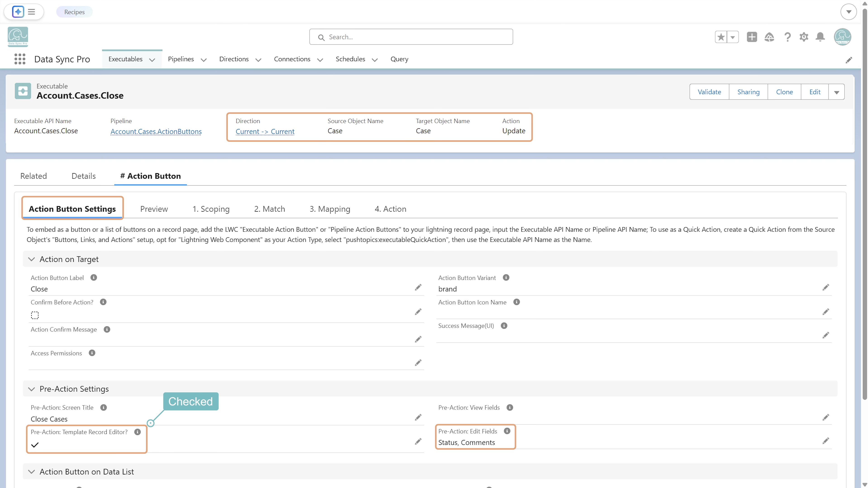Open the 4. Action sub-tab
The width and height of the screenshot is (868, 488).
pos(390,209)
